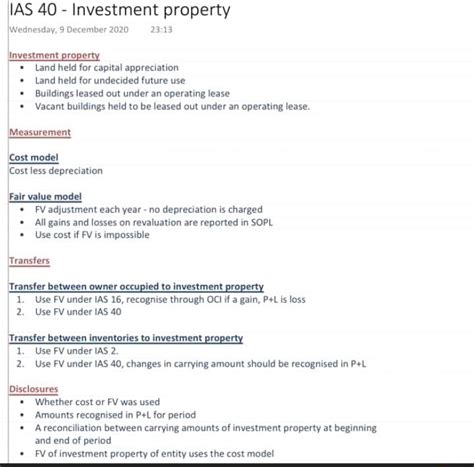Click Transfer between owner occupied to investment property
The height and width of the screenshot is (467, 474).
click(136, 287)
